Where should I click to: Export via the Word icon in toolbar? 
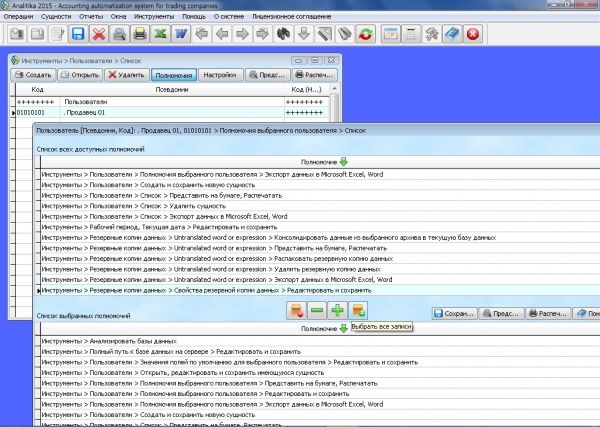[x=181, y=34]
